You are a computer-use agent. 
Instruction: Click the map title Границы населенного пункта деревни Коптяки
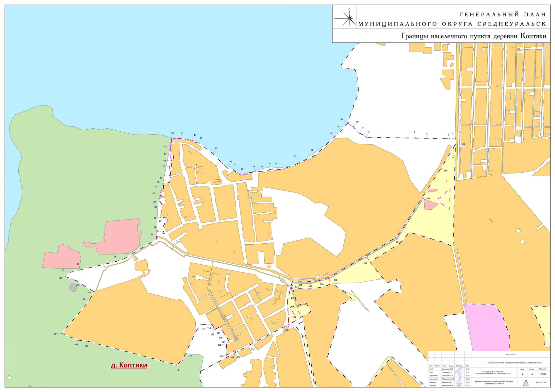[474, 36]
